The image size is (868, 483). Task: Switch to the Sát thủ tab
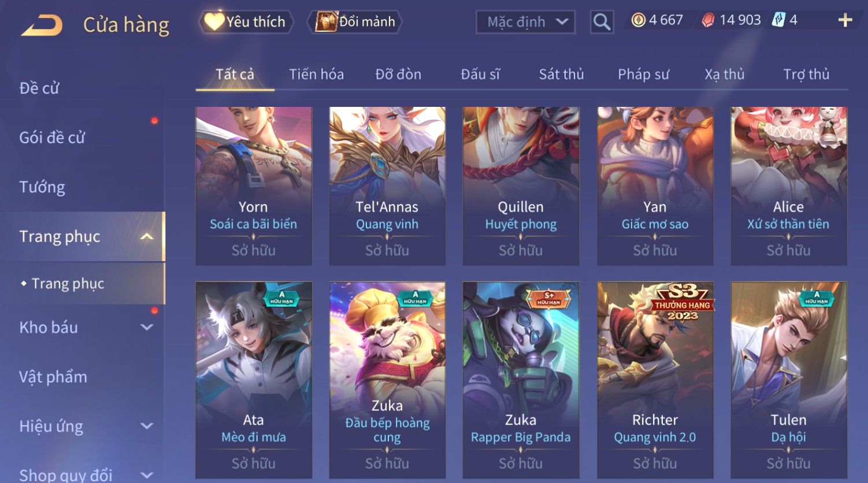pyautogui.click(x=561, y=75)
